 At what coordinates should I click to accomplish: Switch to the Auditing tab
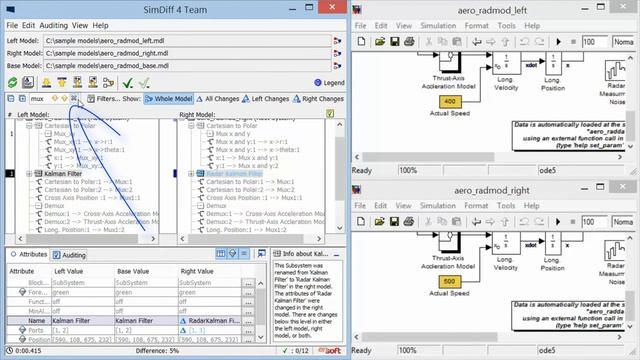pos(69,255)
